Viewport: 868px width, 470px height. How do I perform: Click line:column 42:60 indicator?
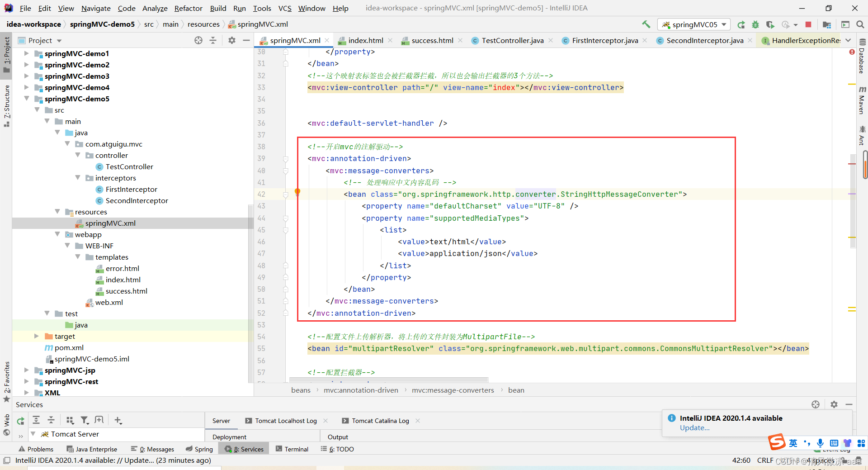tap(741, 461)
